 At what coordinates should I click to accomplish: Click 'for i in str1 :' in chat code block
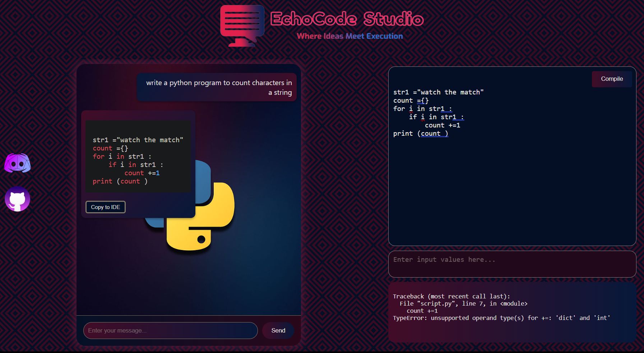[122, 157]
